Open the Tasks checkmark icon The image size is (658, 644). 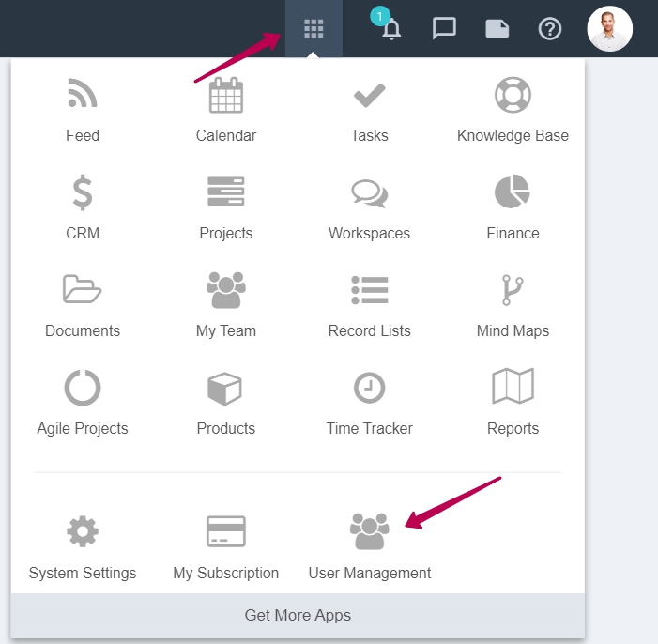point(369,95)
